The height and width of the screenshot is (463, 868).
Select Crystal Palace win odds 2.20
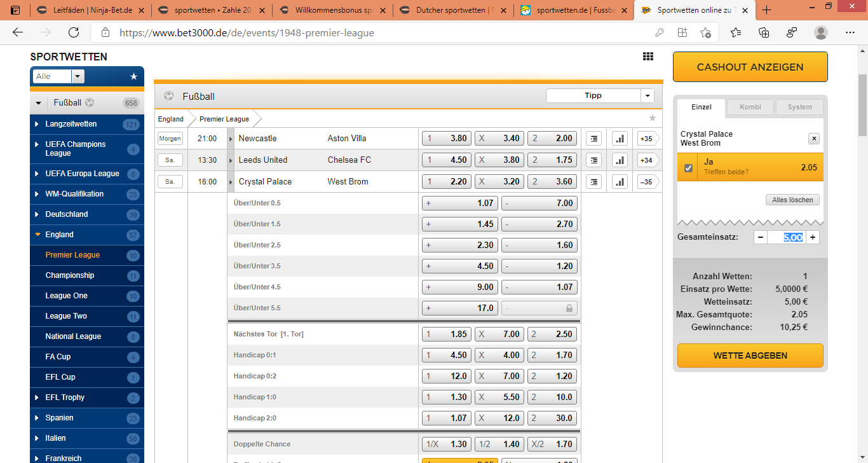click(x=447, y=181)
